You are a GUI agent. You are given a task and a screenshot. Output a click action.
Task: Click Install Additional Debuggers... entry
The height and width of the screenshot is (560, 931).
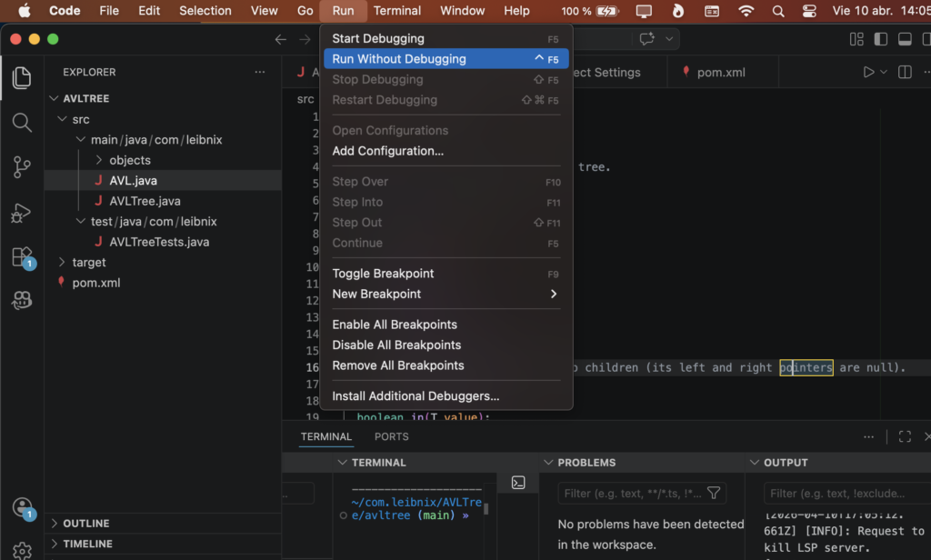click(x=415, y=396)
